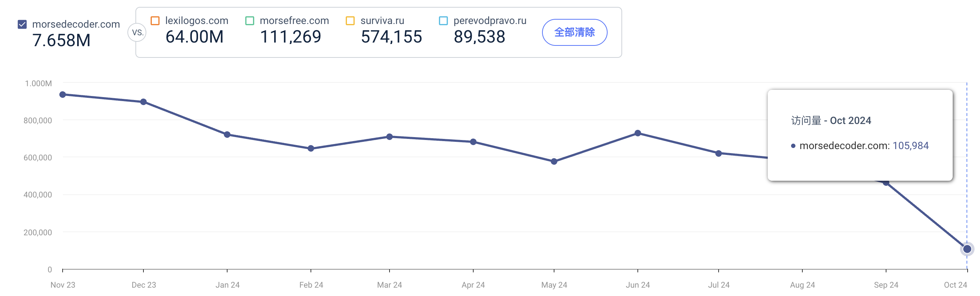Click the Aug 24 axis label
This screenshot has height=296, width=980.
coord(802,285)
